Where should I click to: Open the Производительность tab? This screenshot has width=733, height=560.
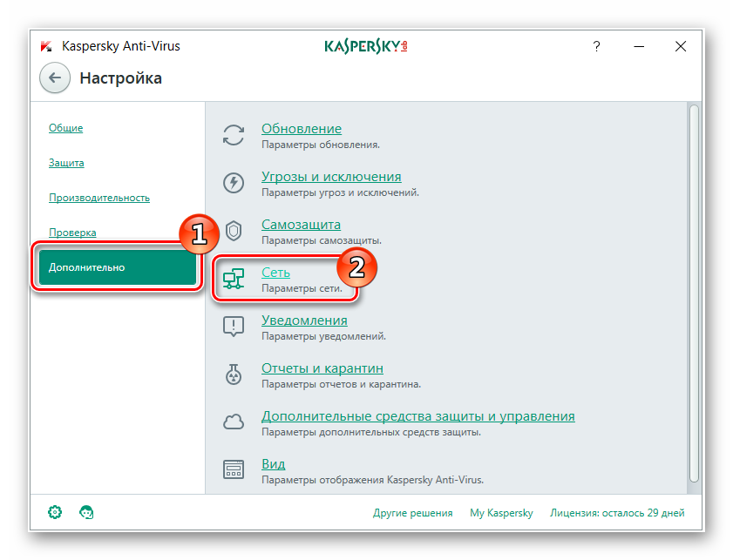tap(99, 198)
